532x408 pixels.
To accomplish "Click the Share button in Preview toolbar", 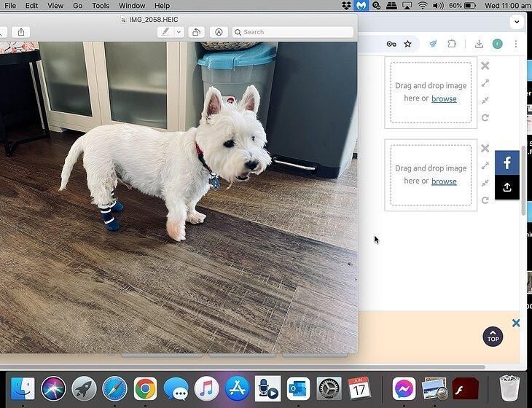I will [x=21, y=32].
